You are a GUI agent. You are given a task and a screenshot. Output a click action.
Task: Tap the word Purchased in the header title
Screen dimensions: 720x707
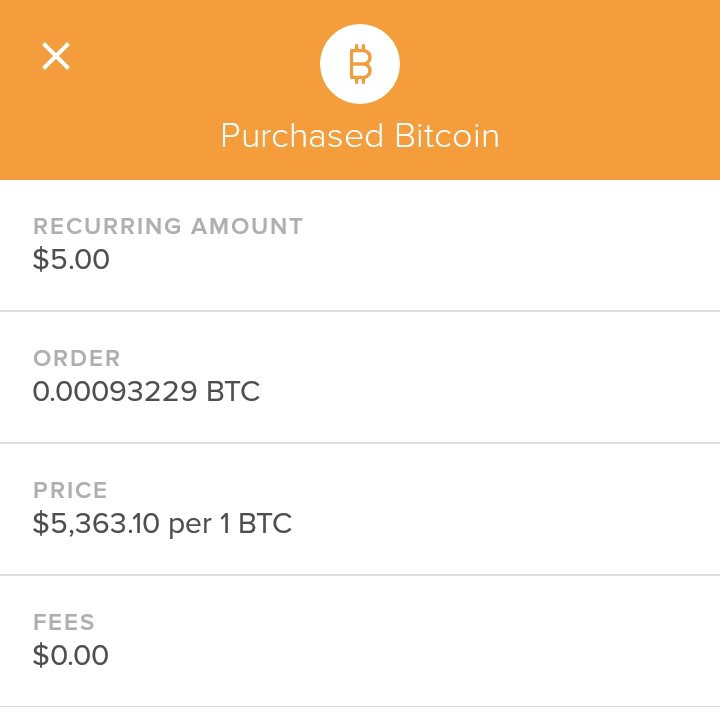tap(302, 136)
